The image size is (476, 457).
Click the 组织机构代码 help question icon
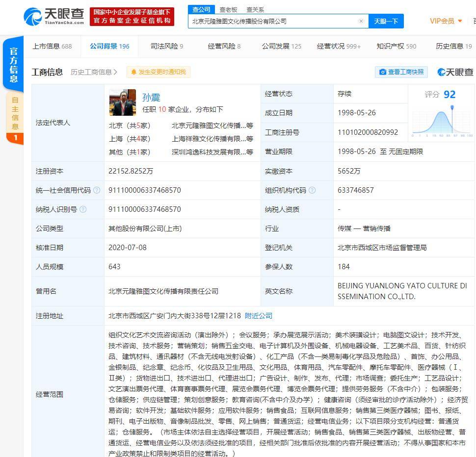point(312,190)
